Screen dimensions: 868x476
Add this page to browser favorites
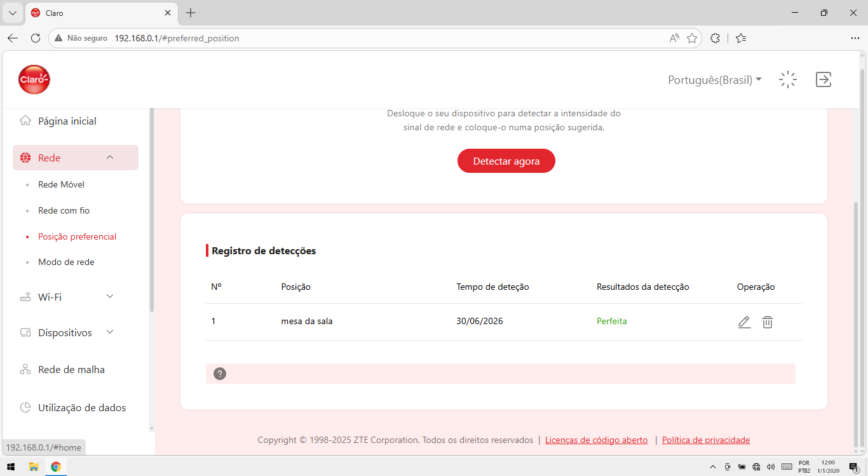692,38
